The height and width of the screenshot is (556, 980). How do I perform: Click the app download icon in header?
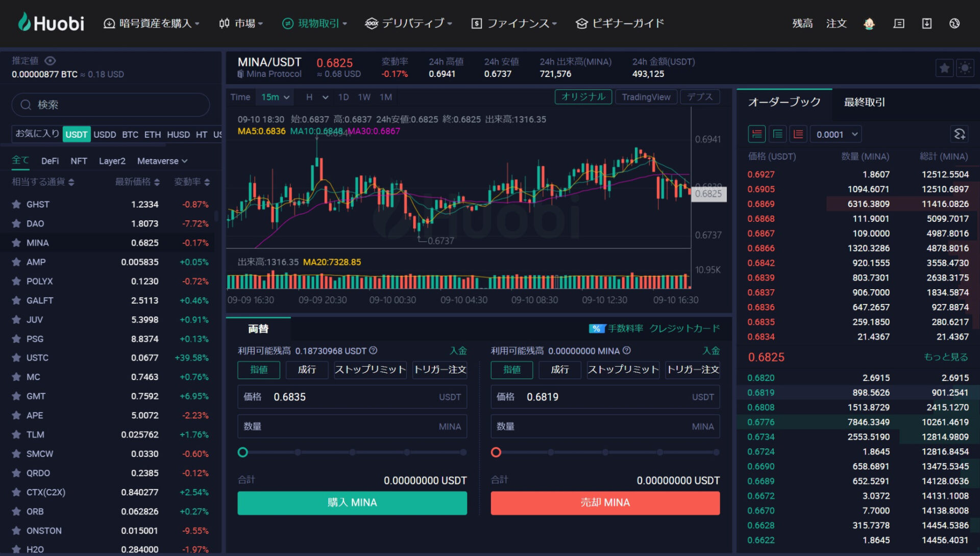pos(927,23)
